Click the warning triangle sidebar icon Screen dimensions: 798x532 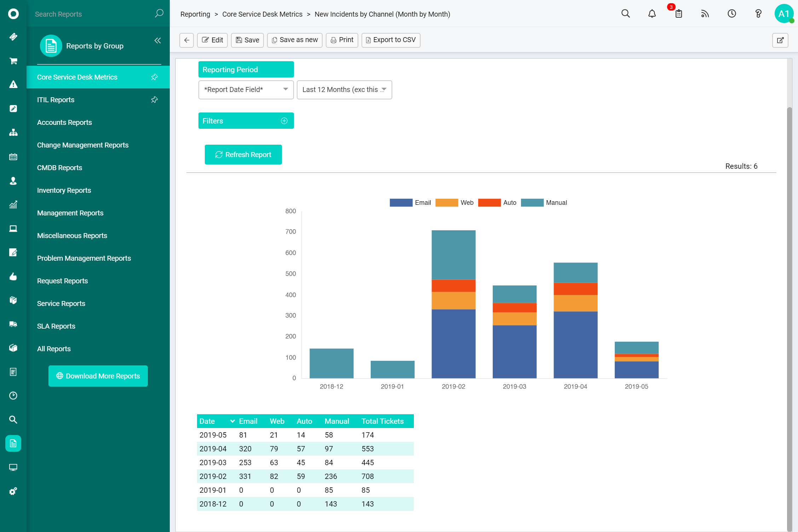[13, 85]
